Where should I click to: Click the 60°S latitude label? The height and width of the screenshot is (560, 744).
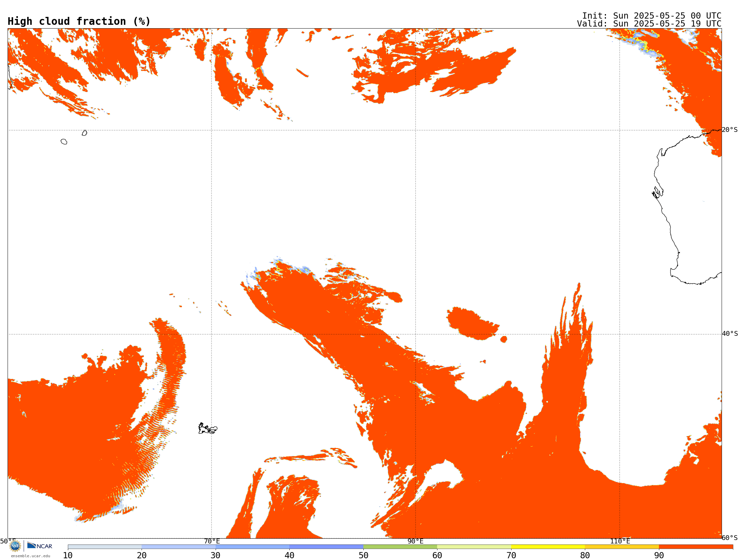pos(730,538)
